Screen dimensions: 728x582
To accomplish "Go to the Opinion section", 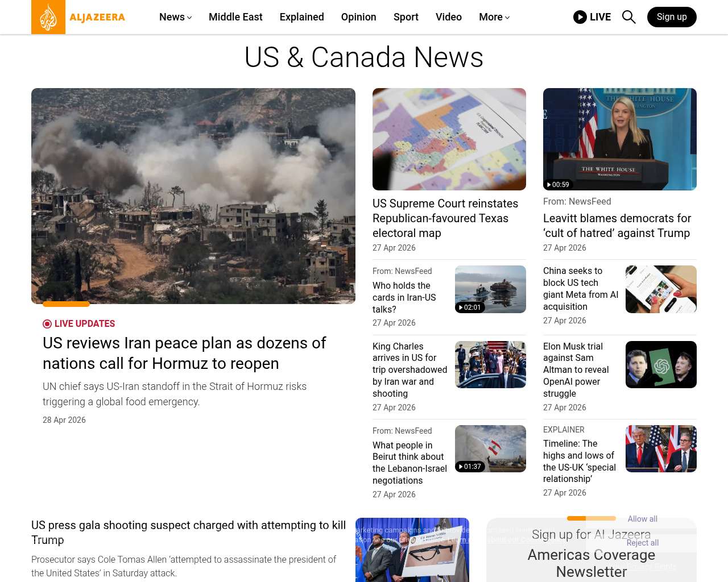I will click(359, 17).
